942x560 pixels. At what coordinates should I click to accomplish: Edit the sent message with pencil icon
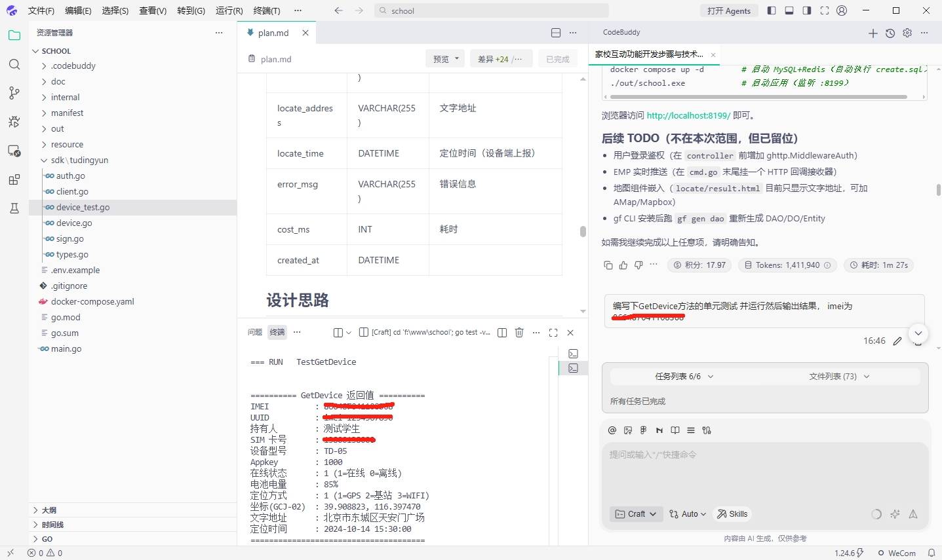(x=897, y=341)
